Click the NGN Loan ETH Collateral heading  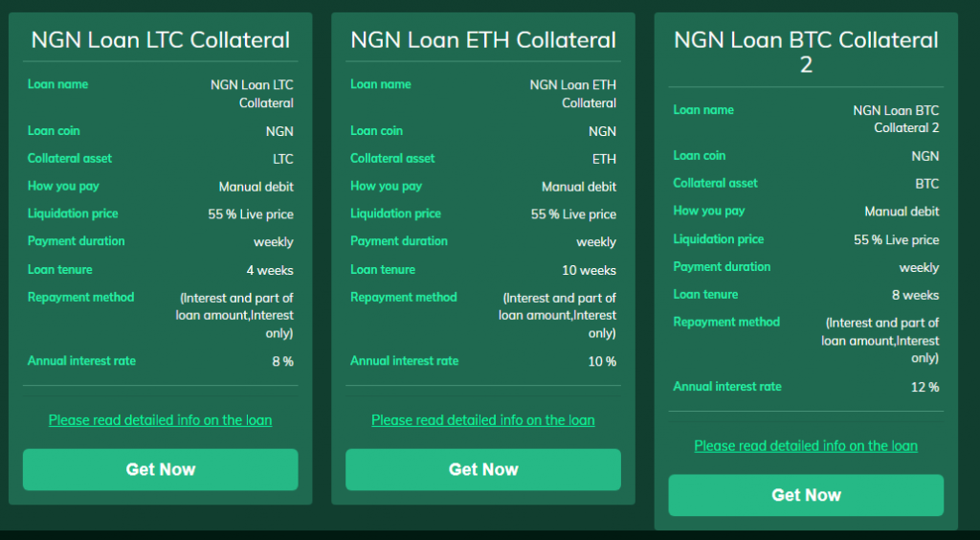(x=482, y=40)
